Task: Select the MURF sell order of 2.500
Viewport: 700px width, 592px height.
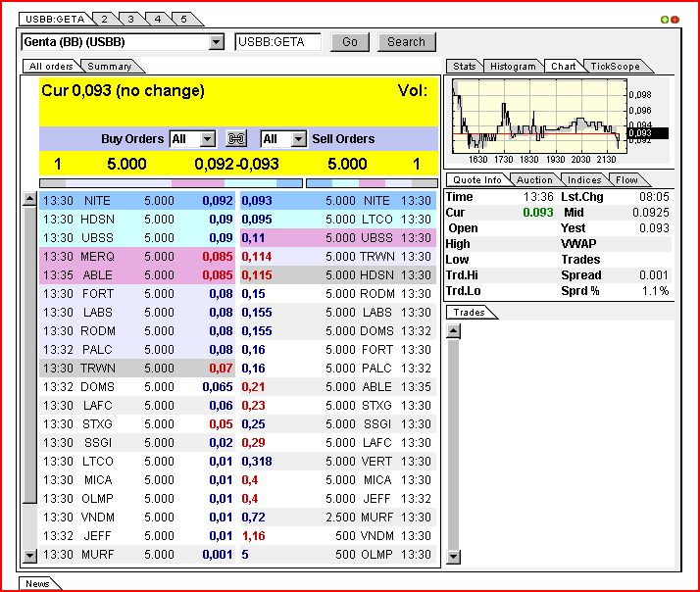Action: click(338, 517)
